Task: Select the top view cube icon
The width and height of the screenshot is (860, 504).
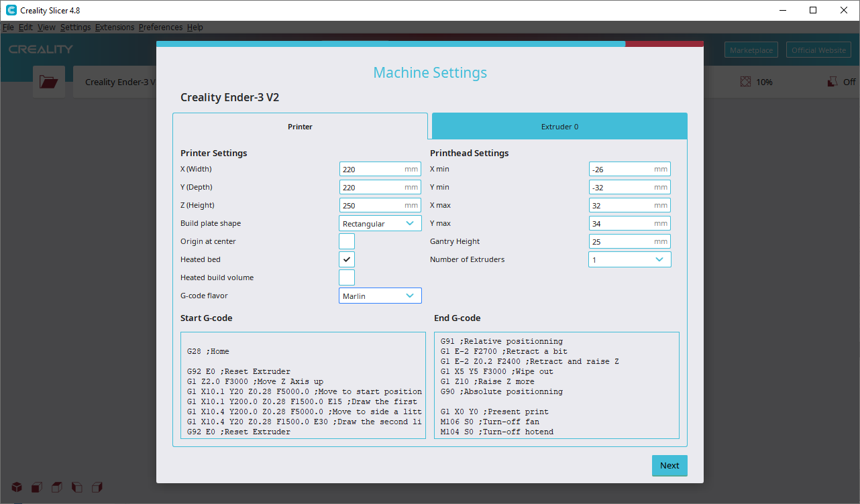Action: (x=57, y=487)
